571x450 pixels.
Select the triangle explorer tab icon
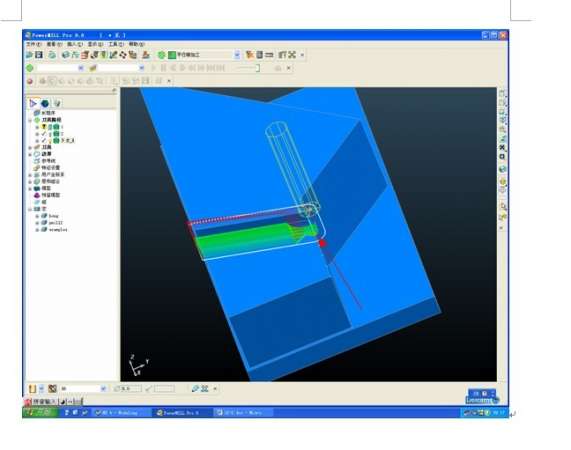click(33, 103)
